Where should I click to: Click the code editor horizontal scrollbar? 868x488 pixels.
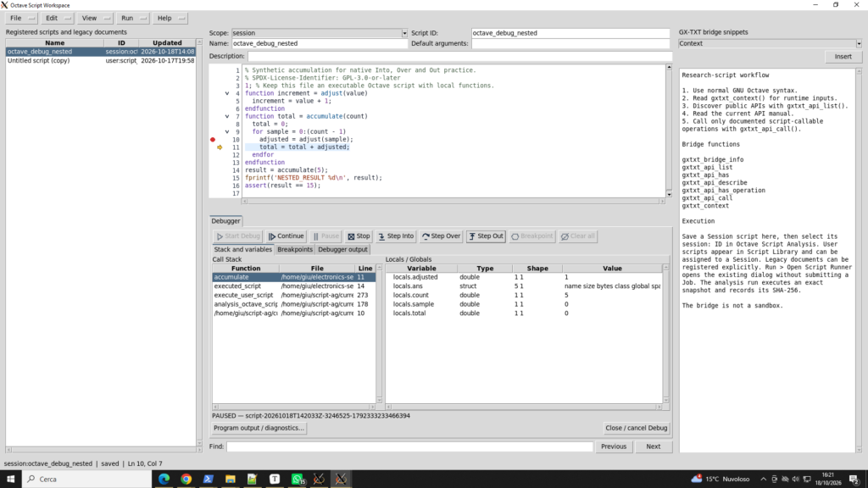(x=453, y=202)
